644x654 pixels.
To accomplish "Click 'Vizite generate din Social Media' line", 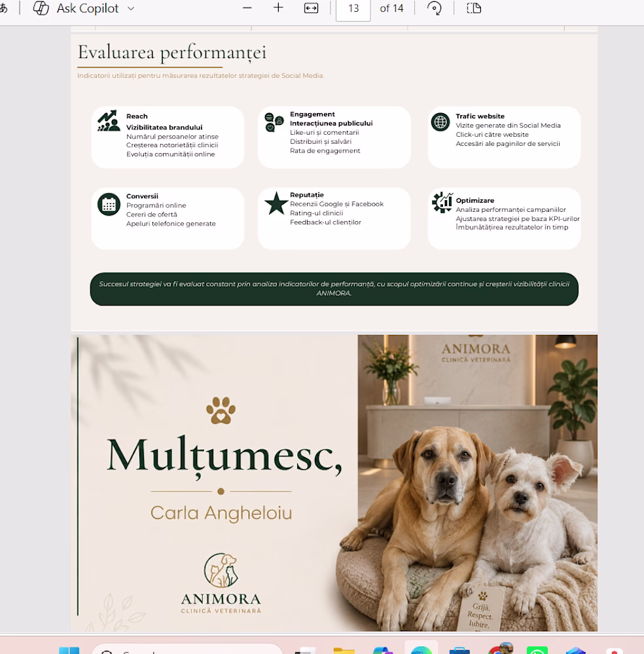I will pos(508,126).
